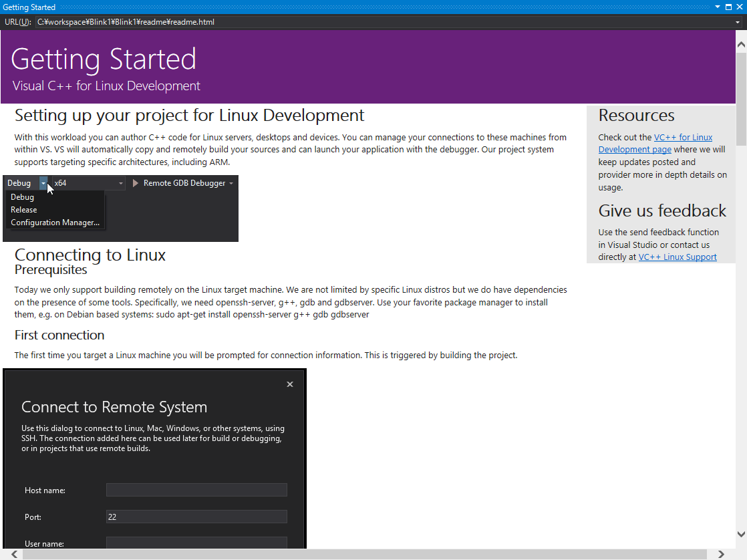747x560 pixels.
Task: Click the 'Prerequisites' subheading
Action: [x=51, y=270]
